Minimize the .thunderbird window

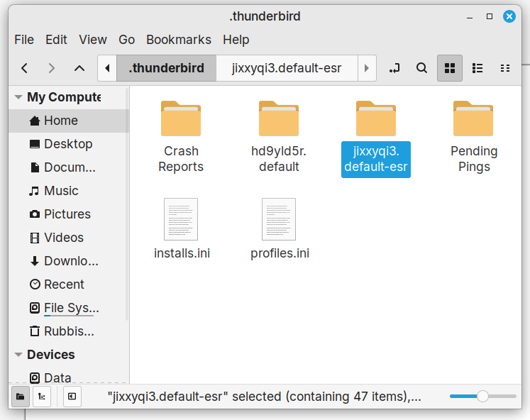tap(470, 16)
